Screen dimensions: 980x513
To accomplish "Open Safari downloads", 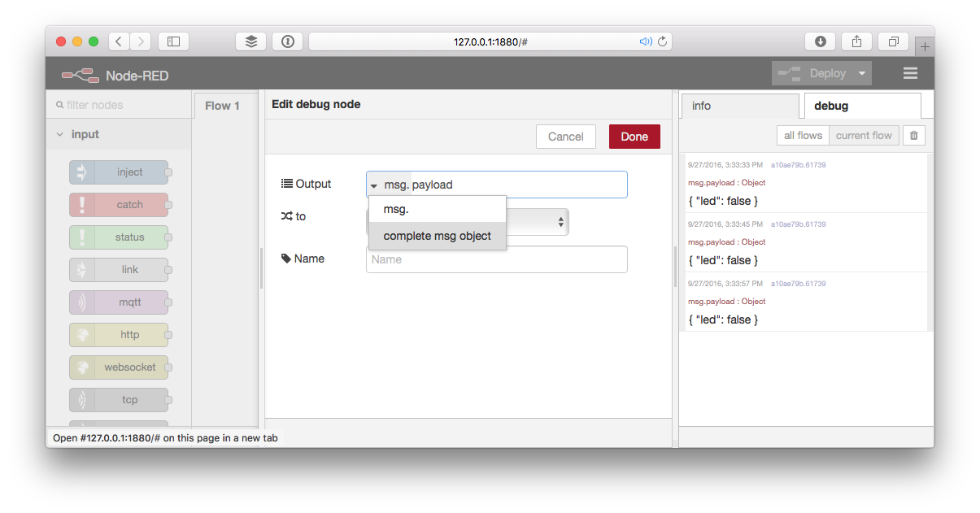I will [821, 41].
